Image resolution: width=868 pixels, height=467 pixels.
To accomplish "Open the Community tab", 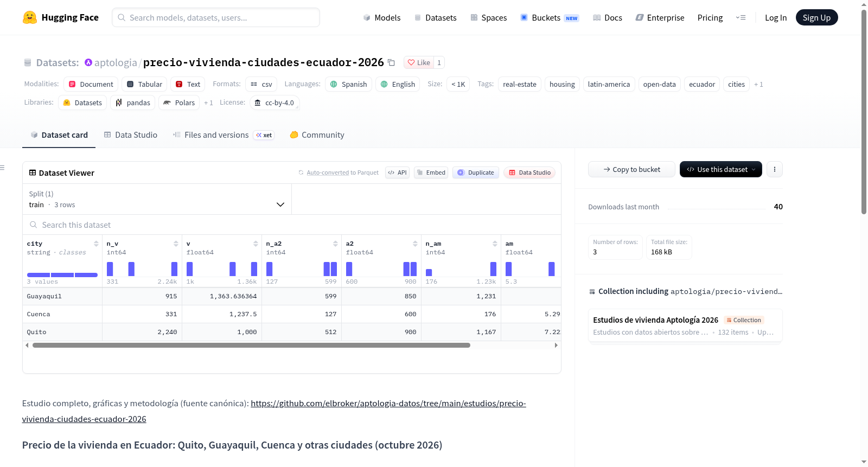I will coord(317,135).
